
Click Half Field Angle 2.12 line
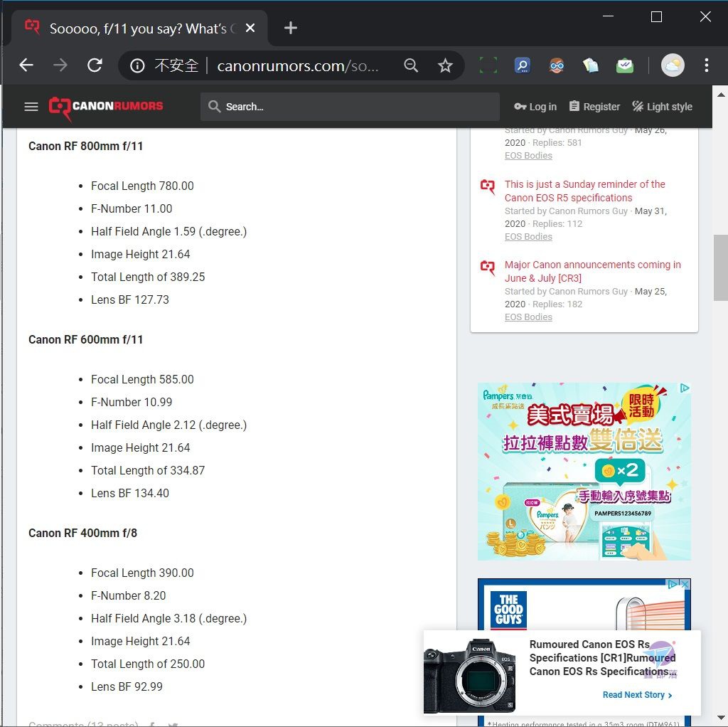tap(168, 425)
